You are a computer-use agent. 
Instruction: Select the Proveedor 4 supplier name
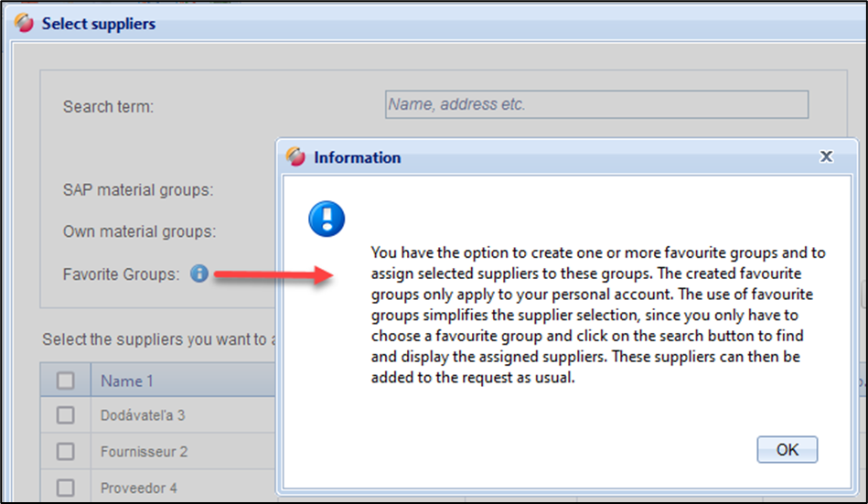pyautogui.click(x=139, y=488)
